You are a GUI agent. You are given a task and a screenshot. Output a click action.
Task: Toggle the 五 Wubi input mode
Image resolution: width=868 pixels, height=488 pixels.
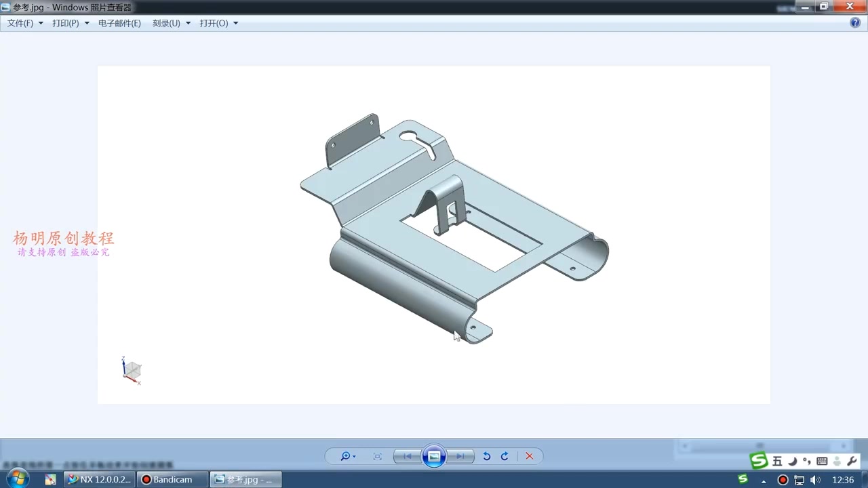tap(777, 462)
